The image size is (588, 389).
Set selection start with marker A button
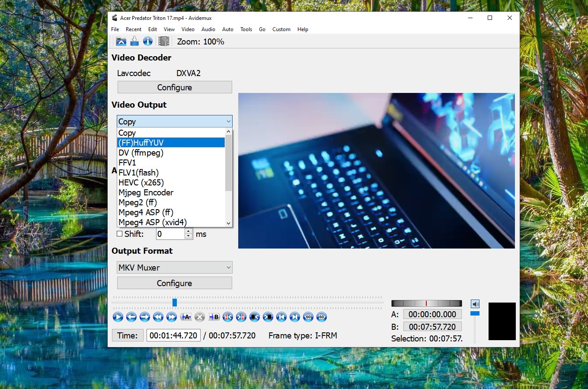coord(186,317)
